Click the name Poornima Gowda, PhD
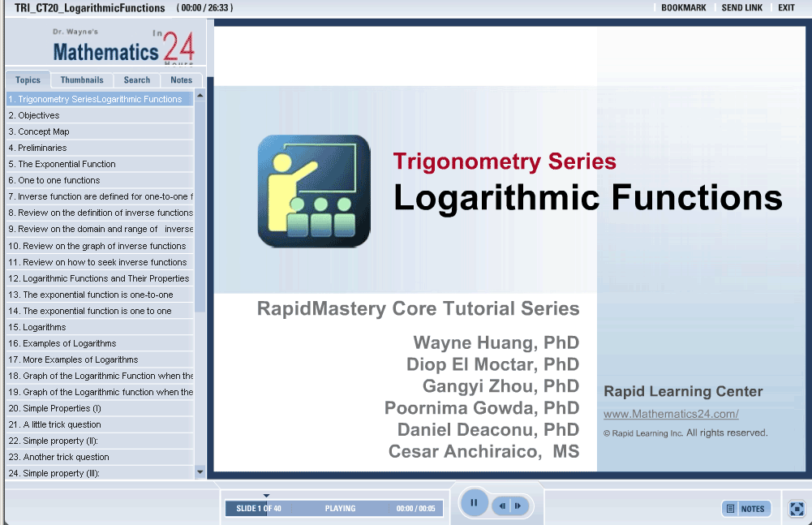 pyautogui.click(x=482, y=408)
